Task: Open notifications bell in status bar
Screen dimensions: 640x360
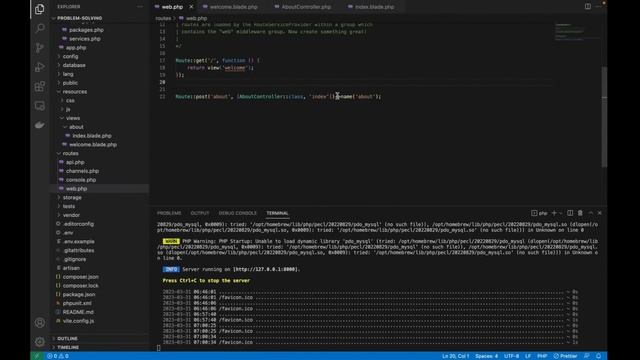Action: click(x=598, y=356)
